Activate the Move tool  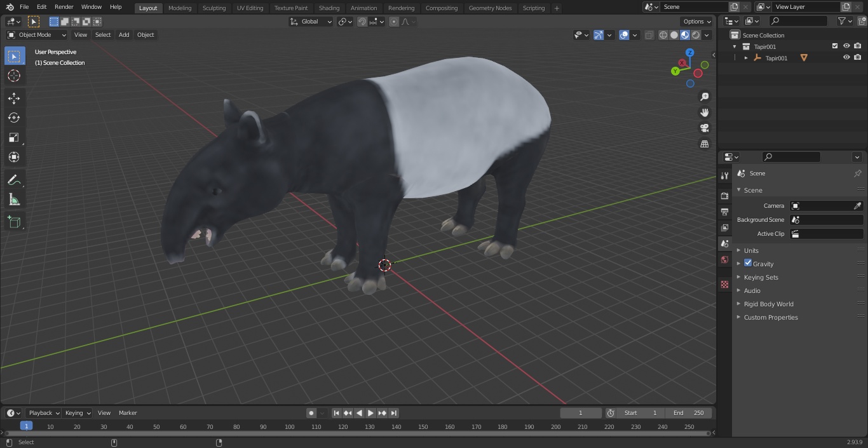14,98
